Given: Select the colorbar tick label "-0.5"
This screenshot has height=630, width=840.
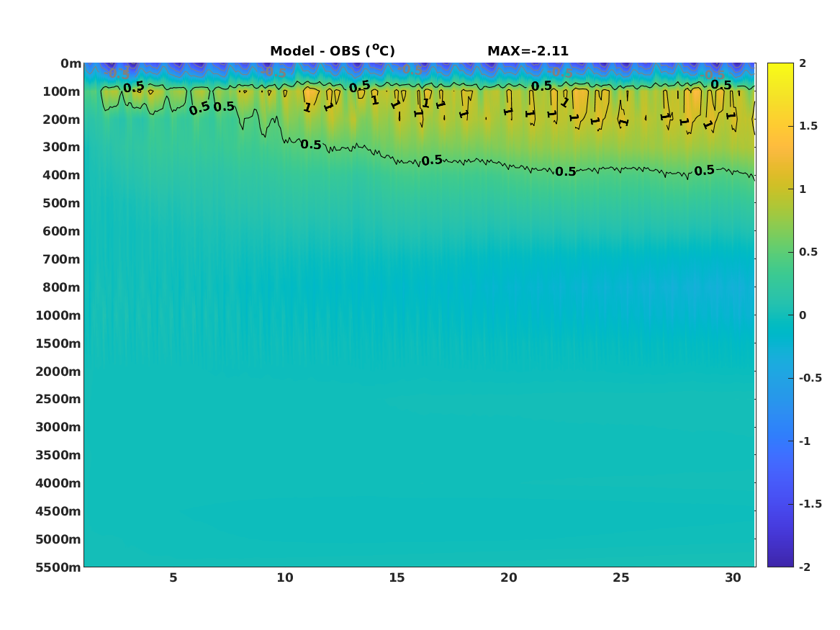Looking at the screenshot, I should point(810,378).
